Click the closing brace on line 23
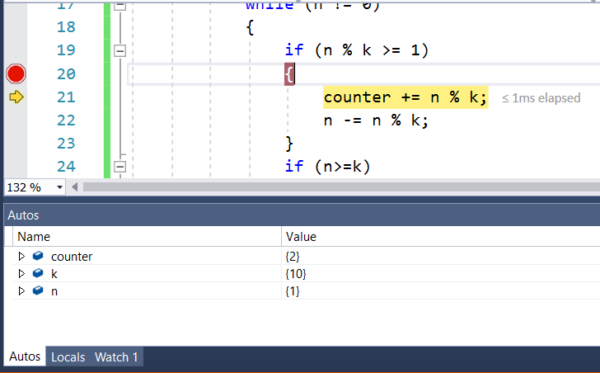Image resolution: width=600 pixels, height=373 pixels. click(289, 144)
